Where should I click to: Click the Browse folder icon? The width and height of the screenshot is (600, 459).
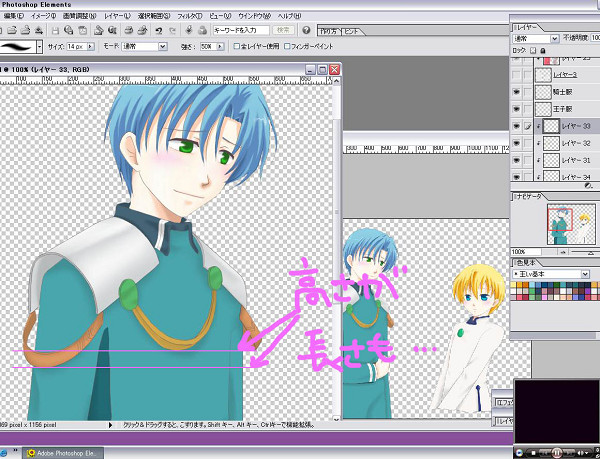pos(25,30)
